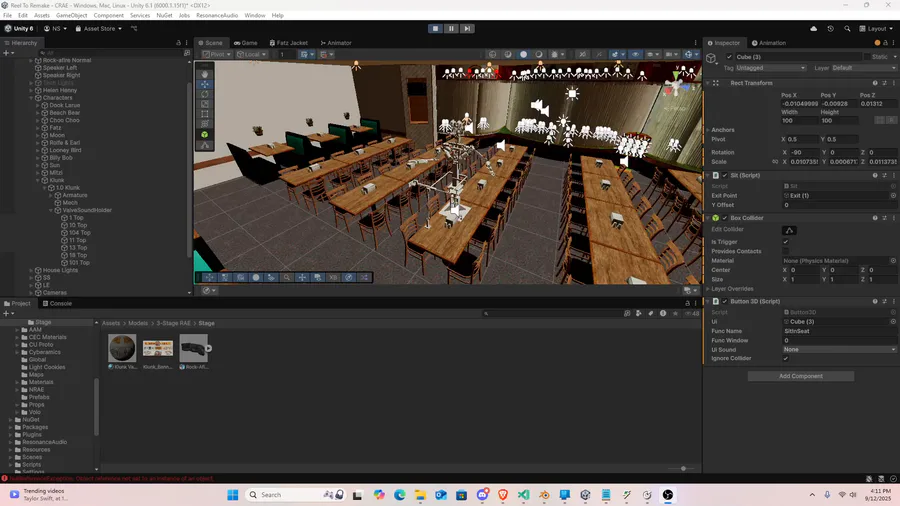Open the undo History icon

(830, 29)
